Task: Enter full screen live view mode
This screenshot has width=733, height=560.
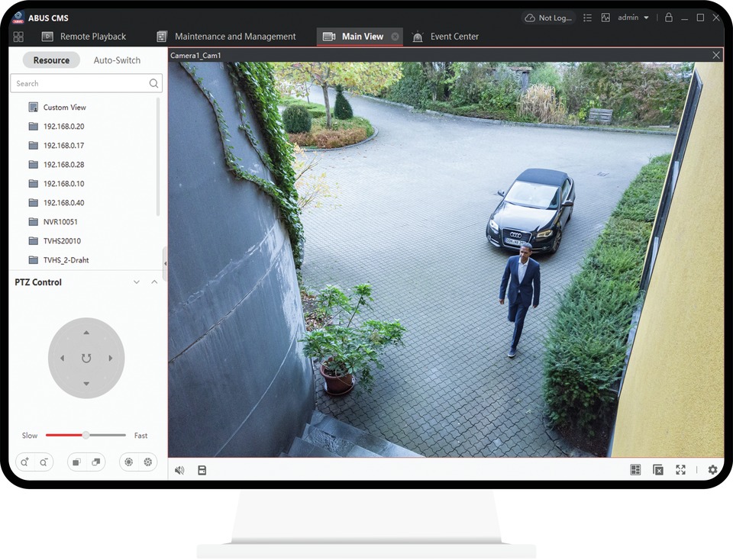Action: (680, 470)
